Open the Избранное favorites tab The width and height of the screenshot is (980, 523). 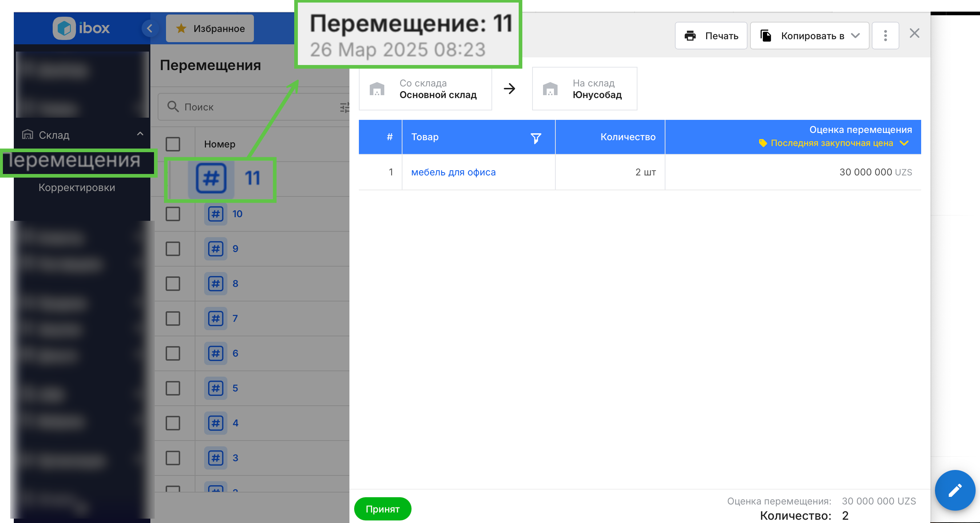point(210,29)
